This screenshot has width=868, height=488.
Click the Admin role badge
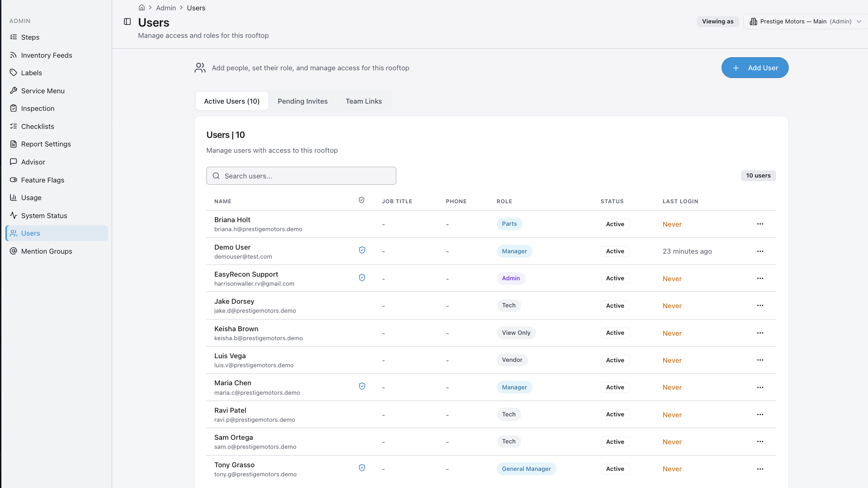click(511, 278)
